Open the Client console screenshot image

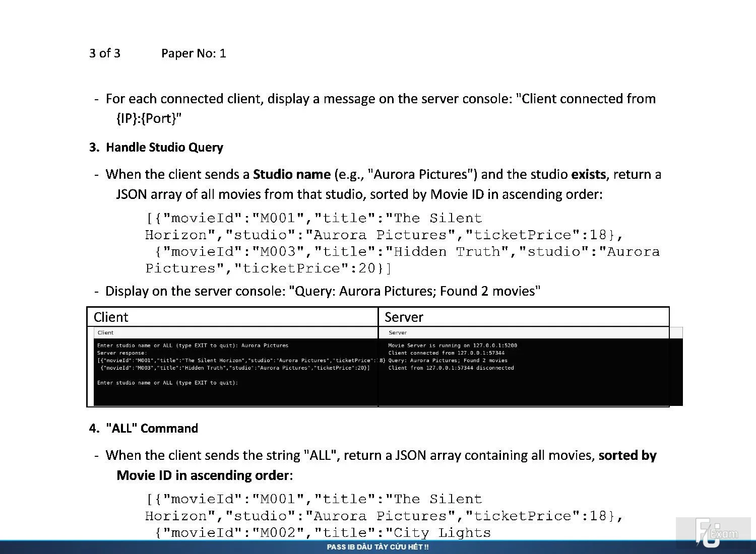236,366
